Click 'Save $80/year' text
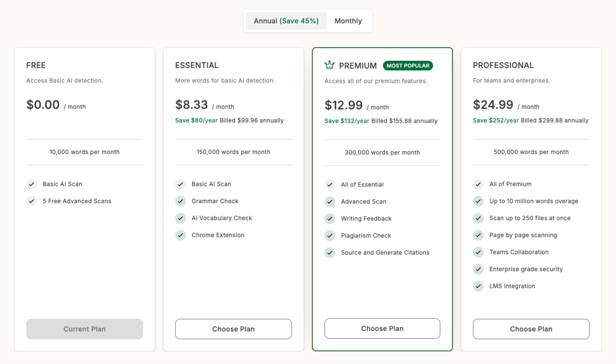Viewport: 616px width, 364px height. click(x=197, y=120)
